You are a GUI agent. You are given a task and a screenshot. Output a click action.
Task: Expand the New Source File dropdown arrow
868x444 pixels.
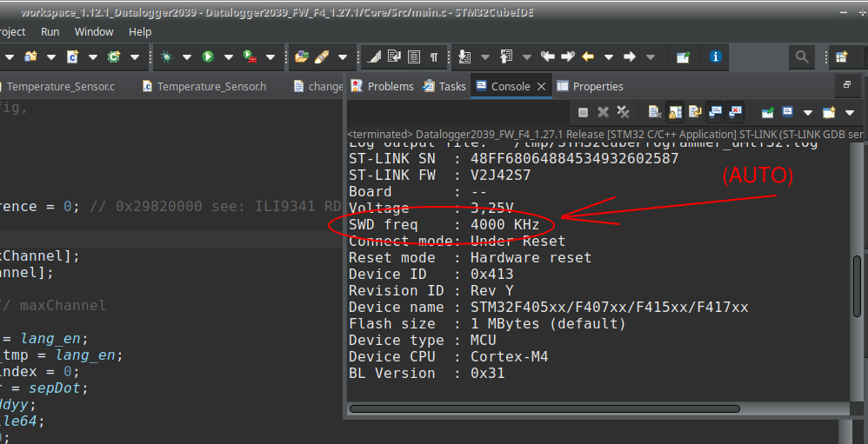93,57
